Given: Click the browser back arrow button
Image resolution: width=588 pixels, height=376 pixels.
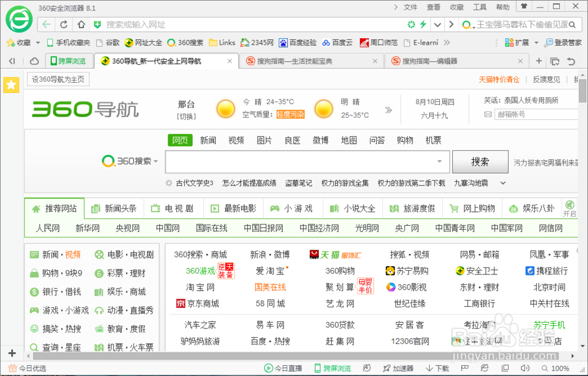Looking at the screenshot, I should tap(46, 25).
